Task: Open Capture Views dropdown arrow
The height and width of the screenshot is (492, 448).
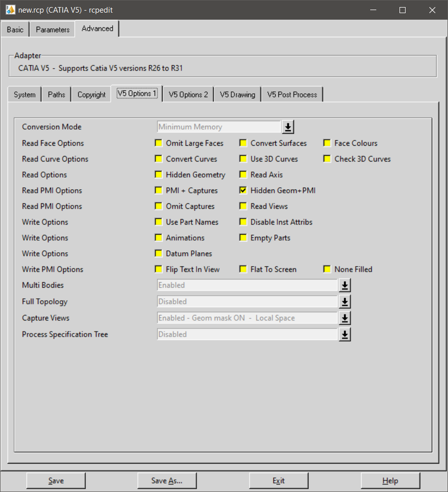Action: point(344,318)
